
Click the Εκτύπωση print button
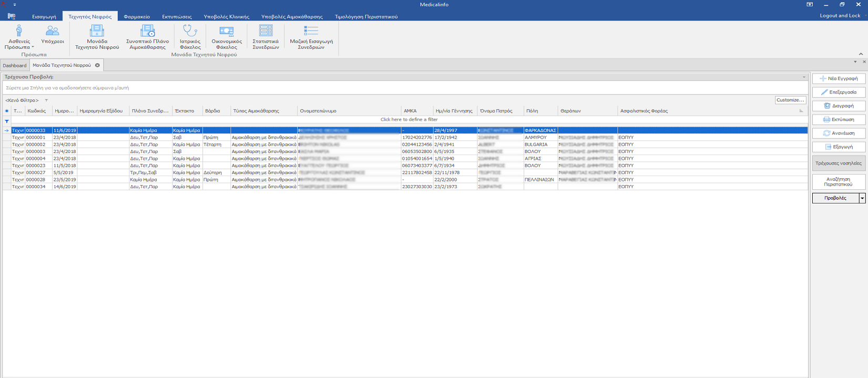coord(839,119)
